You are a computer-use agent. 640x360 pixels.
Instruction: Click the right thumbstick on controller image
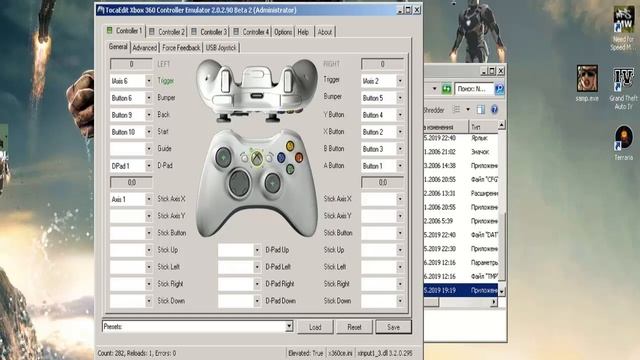[x=272, y=183]
